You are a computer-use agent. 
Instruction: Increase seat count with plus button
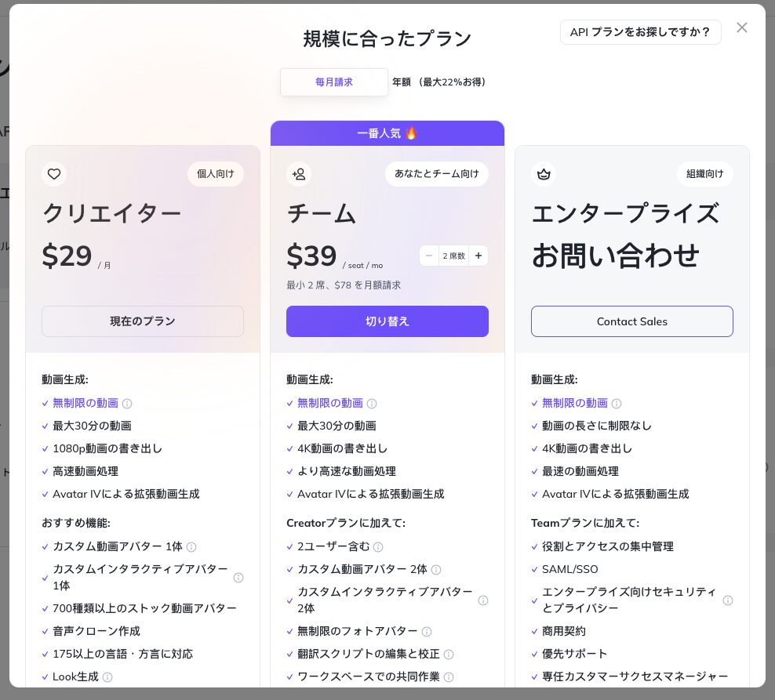click(478, 256)
